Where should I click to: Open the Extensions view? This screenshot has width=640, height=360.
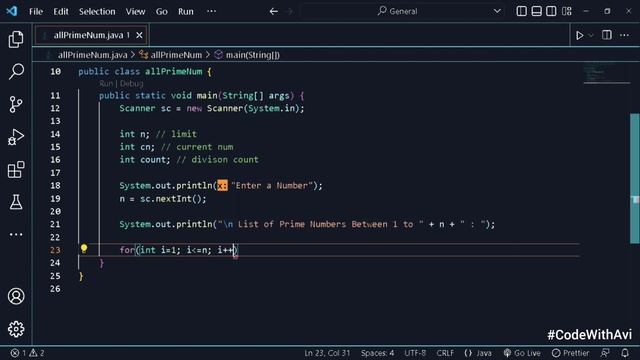(x=16, y=169)
